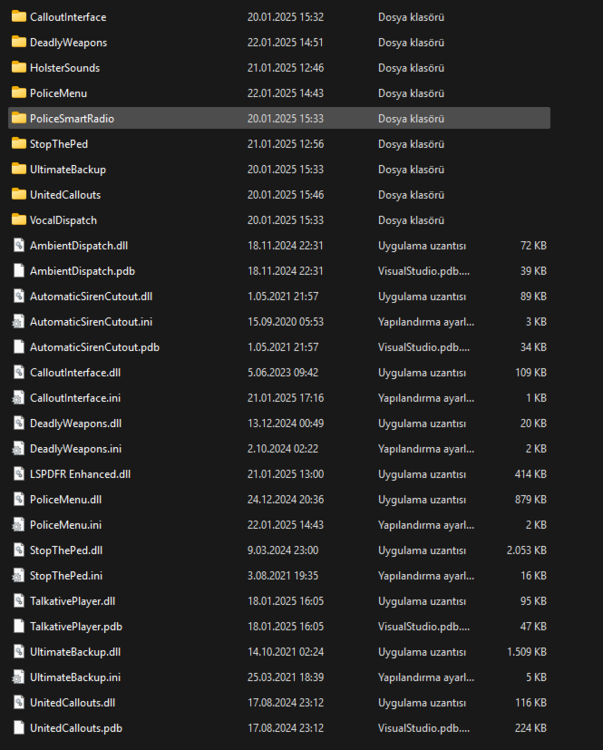
Task: Click the StopThePed.ini settings file icon
Action: [x=19, y=575]
